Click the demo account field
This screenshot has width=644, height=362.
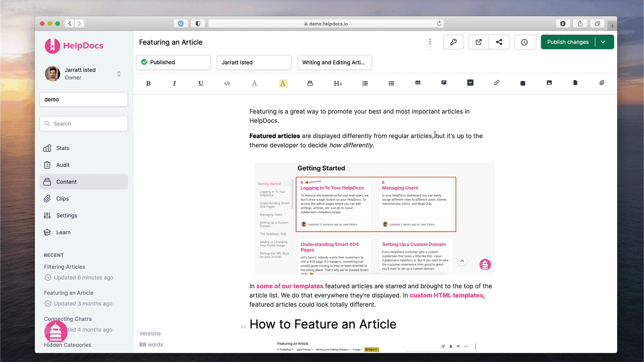click(84, 99)
